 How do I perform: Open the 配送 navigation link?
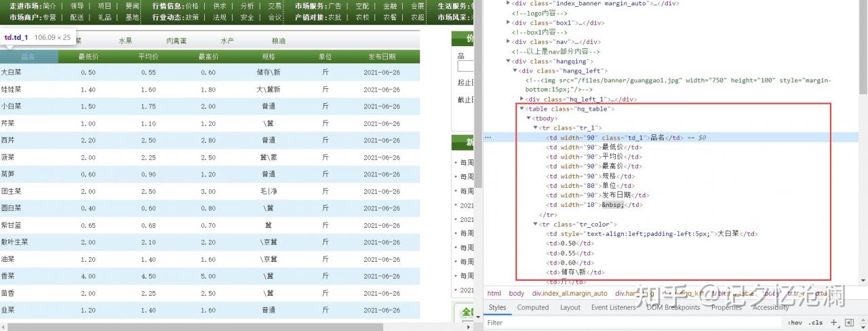click(x=77, y=18)
